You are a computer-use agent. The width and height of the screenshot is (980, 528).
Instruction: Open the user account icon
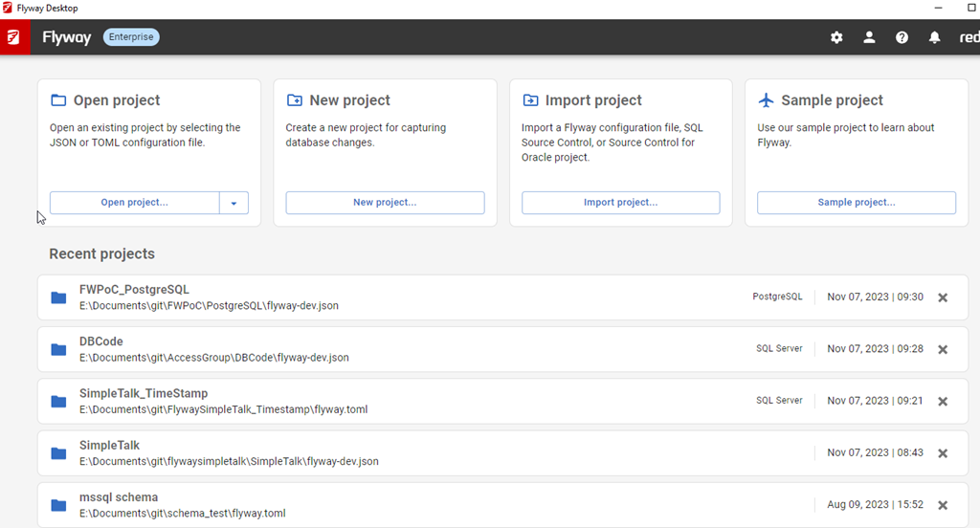pos(869,37)
